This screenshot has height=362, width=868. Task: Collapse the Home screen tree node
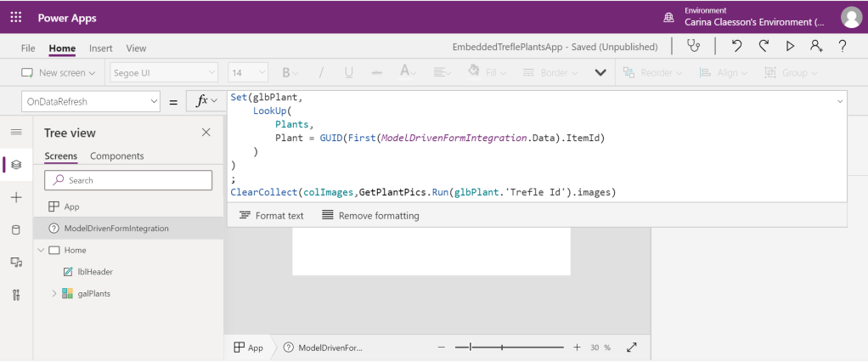40,250
